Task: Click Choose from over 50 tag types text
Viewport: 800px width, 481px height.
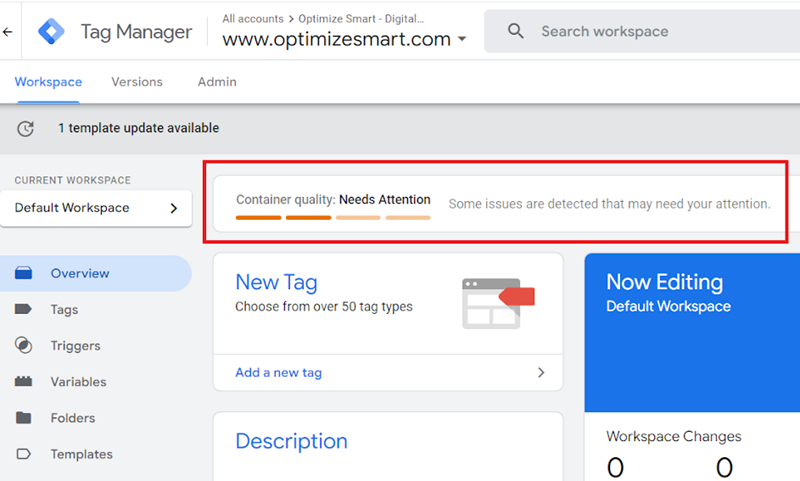Action: click(x=324, y=307)
